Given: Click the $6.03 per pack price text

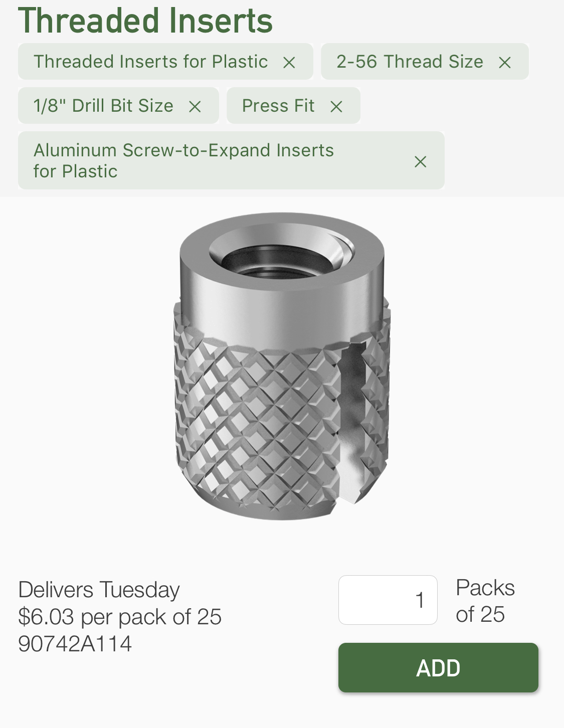Looking at the screenshot, I should (x=120, y=617).
